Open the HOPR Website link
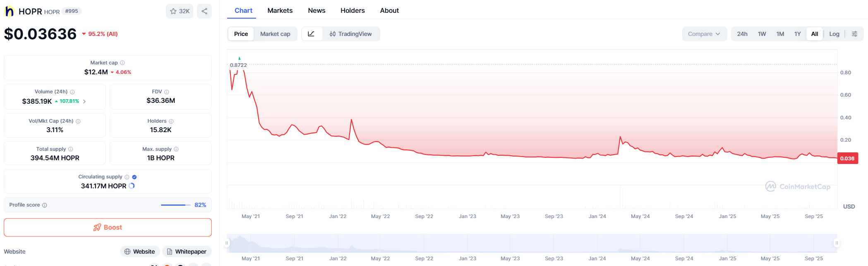 click(140, 252)
